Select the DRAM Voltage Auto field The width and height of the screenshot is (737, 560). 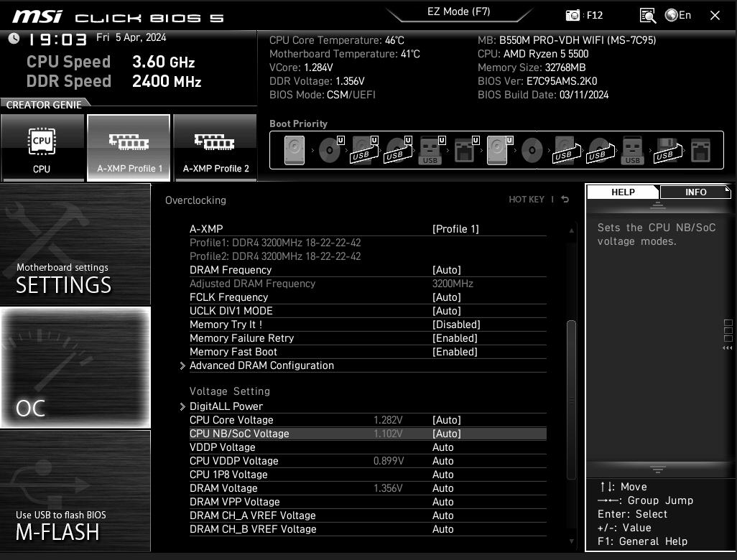tap(442, 488)
